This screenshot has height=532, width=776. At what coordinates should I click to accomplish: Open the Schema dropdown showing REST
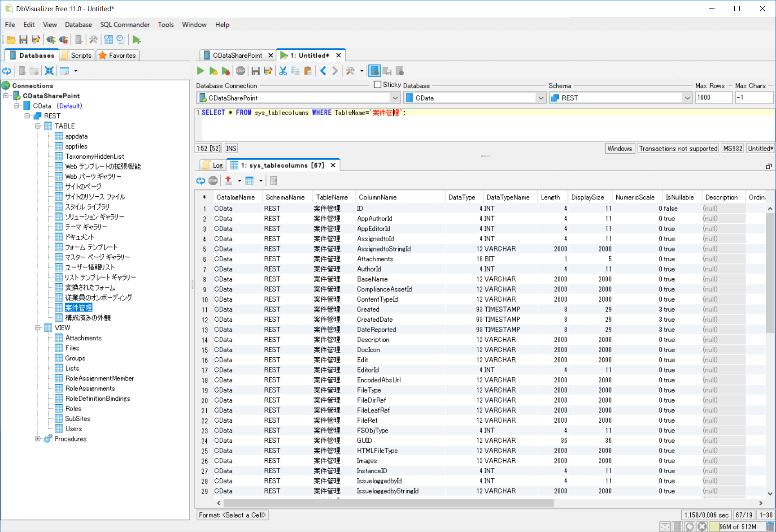pos(687,98)
